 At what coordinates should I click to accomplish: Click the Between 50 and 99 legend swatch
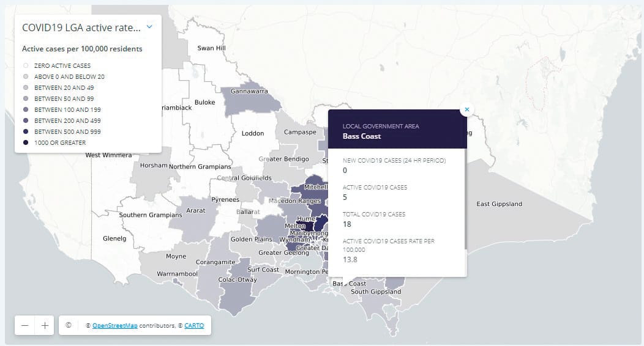26,99
